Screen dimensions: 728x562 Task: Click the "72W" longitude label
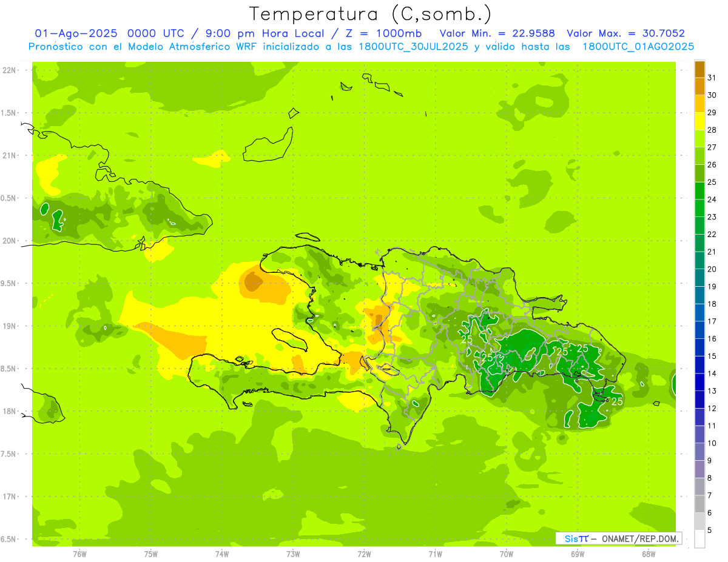[x=364, y=554]
